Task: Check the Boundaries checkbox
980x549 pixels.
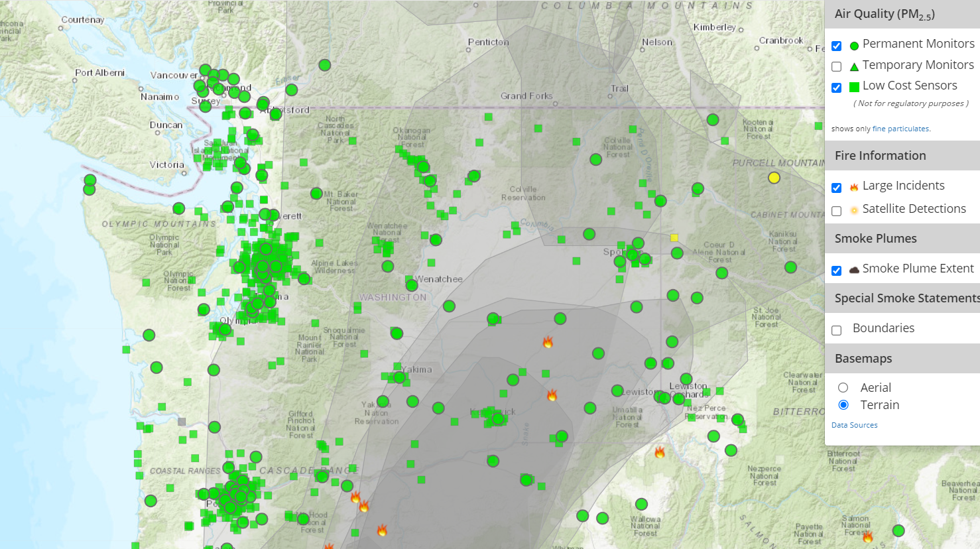Action: point(836,330)
